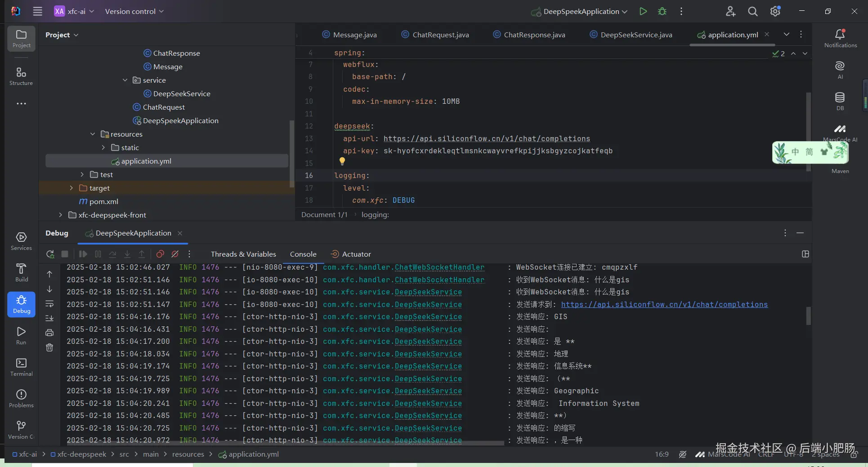Click the siliconflow API URL in the console
This screenshot has width=868, height=467.
pyautogui.click(x=664, y=305)
